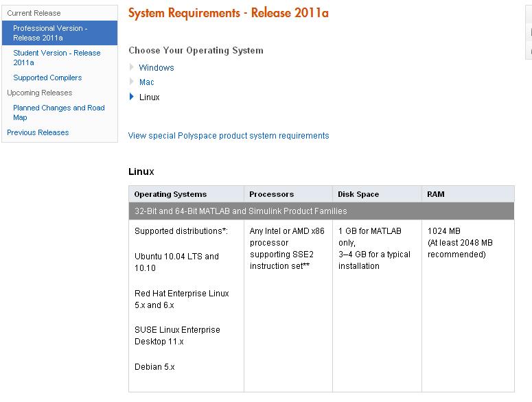Expand the Mac disclosure arrow

pyautogui.click(x=132, y=82)
